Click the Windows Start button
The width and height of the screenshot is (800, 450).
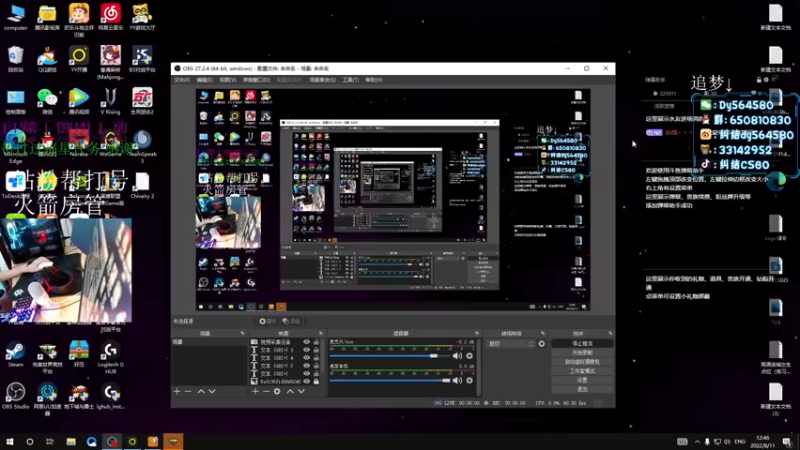coord(10,441)
